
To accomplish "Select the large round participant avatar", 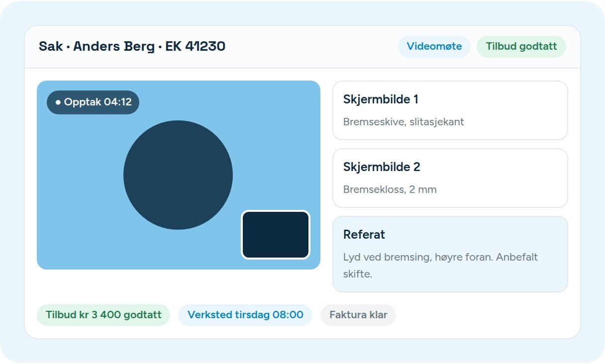I will 178,175.
